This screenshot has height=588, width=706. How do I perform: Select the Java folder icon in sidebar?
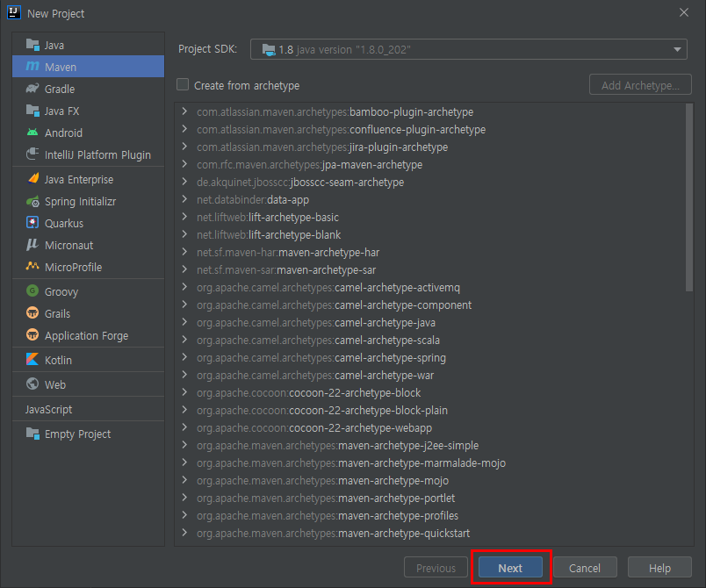[32, 45]
